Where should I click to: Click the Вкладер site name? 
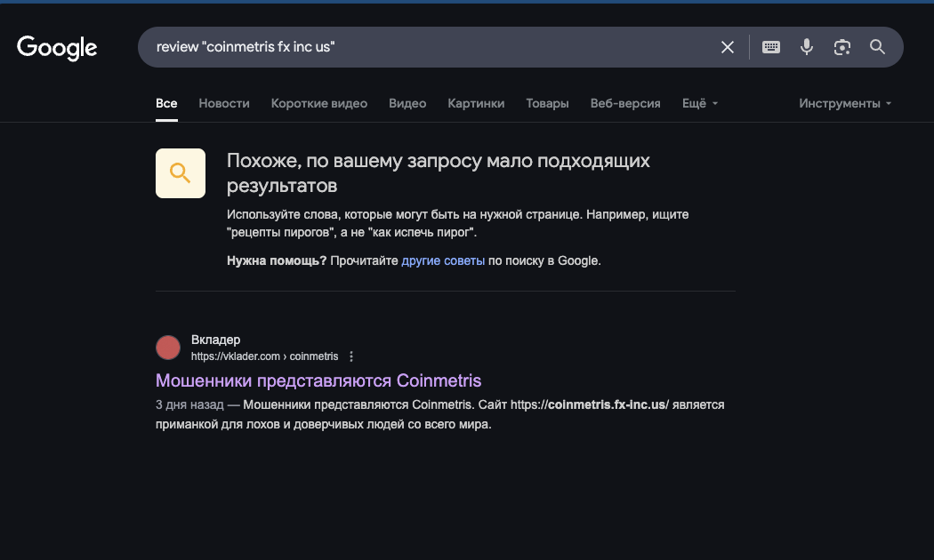click(215, 340)
